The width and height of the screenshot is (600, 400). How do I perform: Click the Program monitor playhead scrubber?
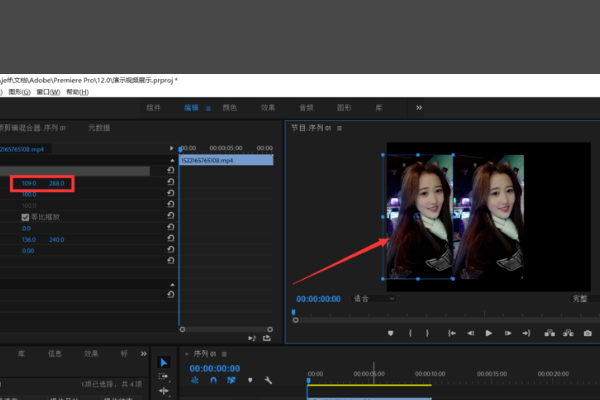pos(293,312)
